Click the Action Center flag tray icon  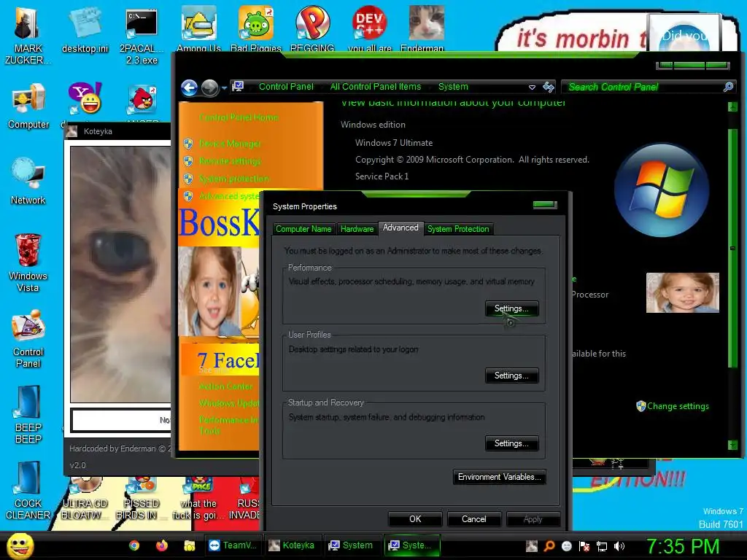coord(584,546)
